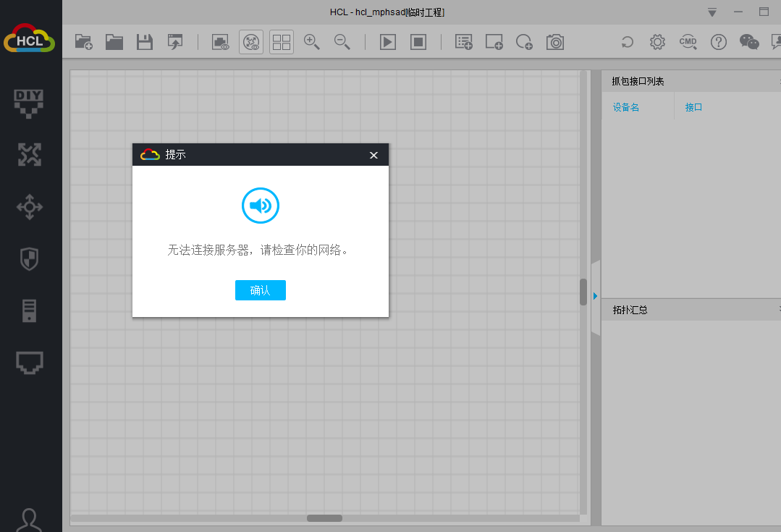This screenshot has height=532, width=781.
Task: Click the 确认 button in the dialog
Action: coord(260,290)
